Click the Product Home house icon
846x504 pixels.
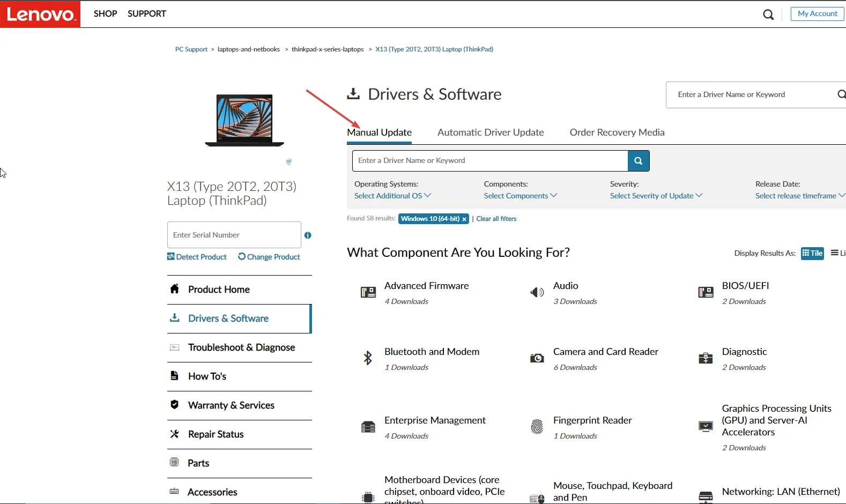tap(174, 289)
